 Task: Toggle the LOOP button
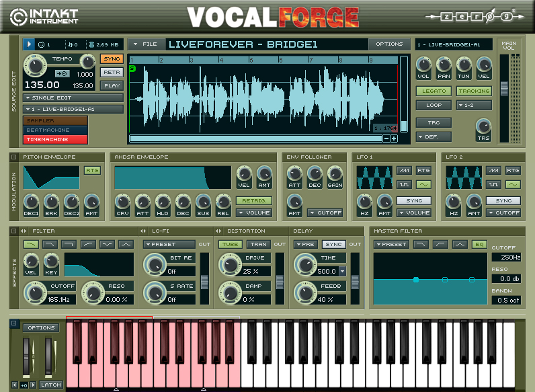434,105
